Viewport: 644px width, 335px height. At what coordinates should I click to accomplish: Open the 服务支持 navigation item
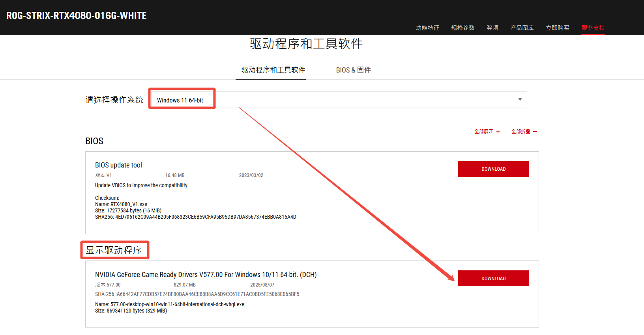(593, 28)
